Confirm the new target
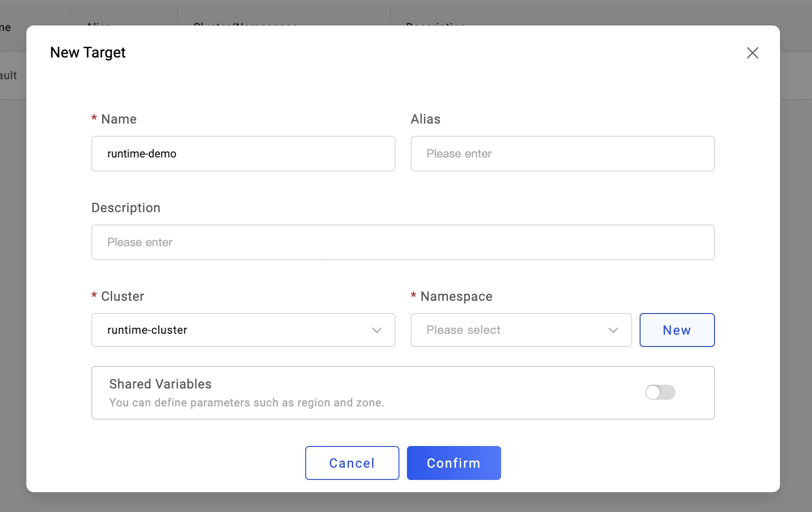Screen dimensions: 812x512 [x=454, y=463]
